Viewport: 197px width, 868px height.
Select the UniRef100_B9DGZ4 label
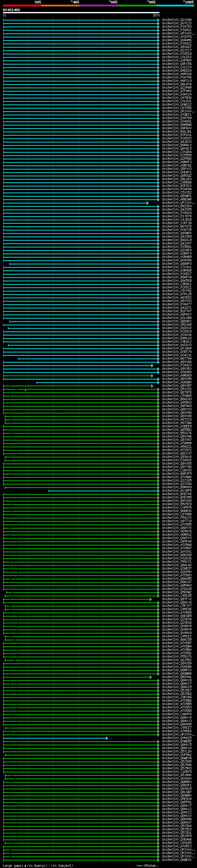177,71
